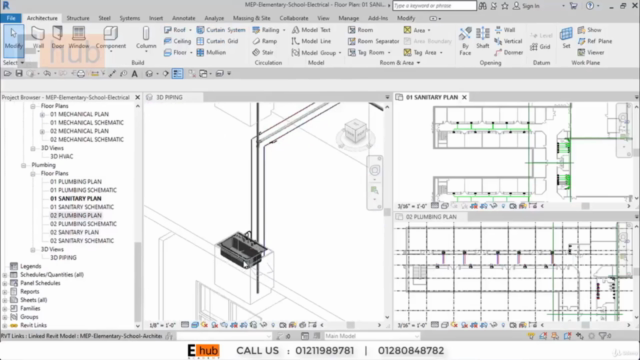Open the Massing & Site ribbon tab
Viewport: 640px width, 360px height.
tap(251, 18)
